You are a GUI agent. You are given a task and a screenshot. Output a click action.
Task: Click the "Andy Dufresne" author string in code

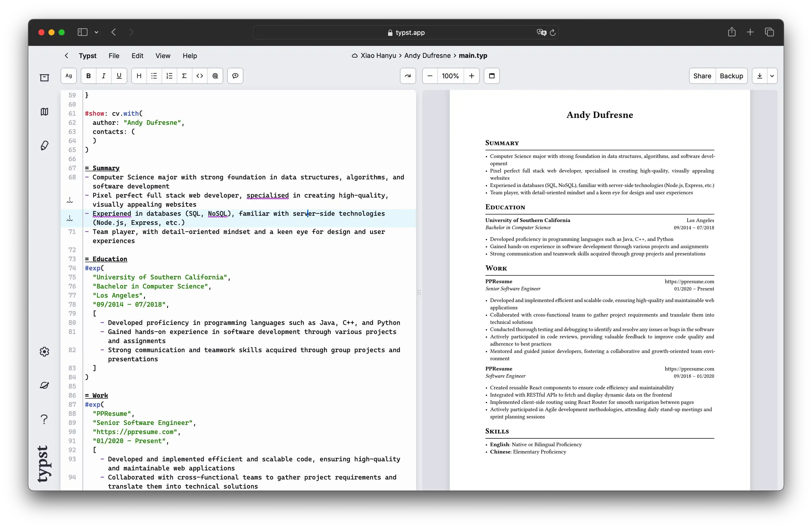point(152,123)
